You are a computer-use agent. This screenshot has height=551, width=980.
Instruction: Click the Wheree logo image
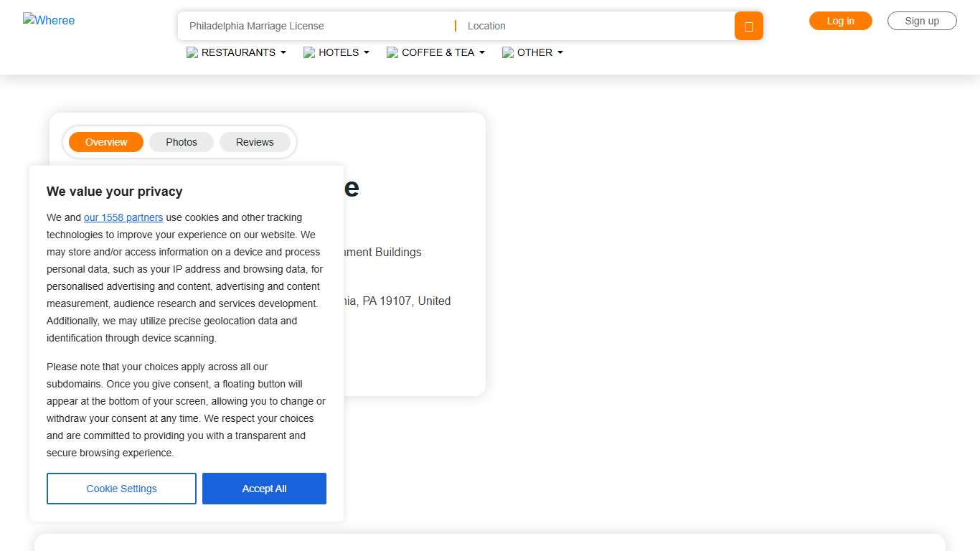(49, 20)
